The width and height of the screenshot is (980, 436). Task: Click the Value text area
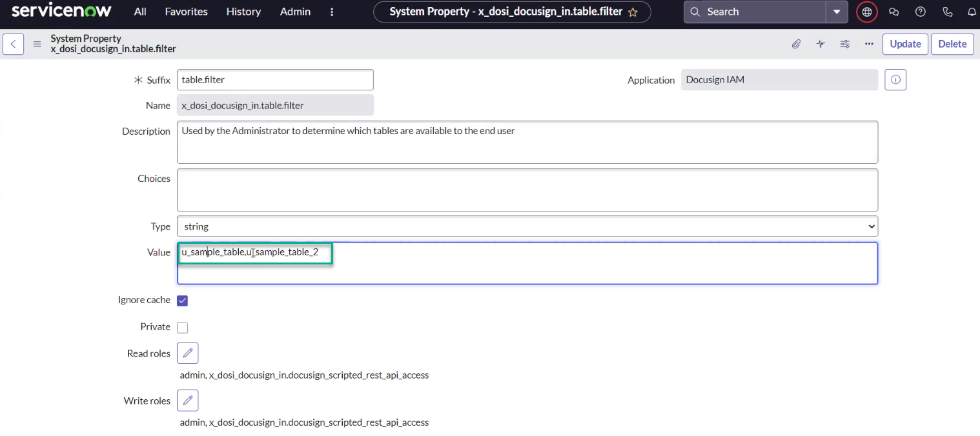pos(527,263)
